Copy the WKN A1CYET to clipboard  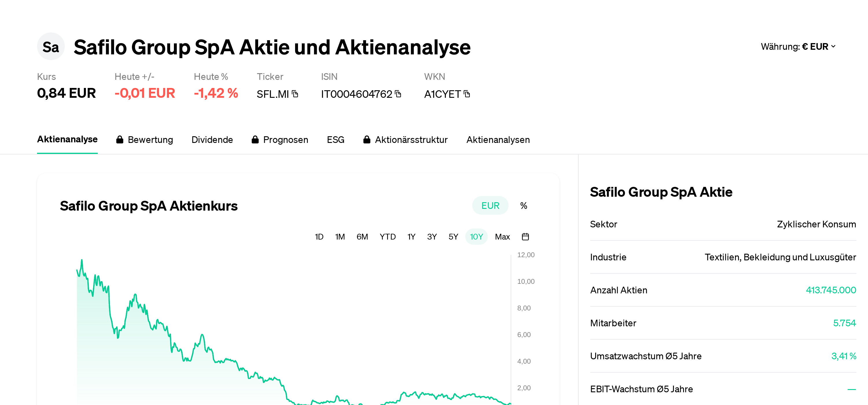point(467,94)
